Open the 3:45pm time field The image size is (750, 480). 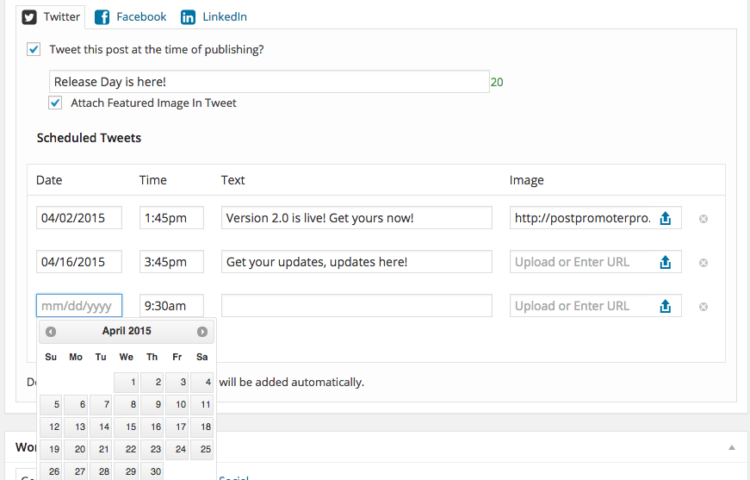(x=172, y=262)
